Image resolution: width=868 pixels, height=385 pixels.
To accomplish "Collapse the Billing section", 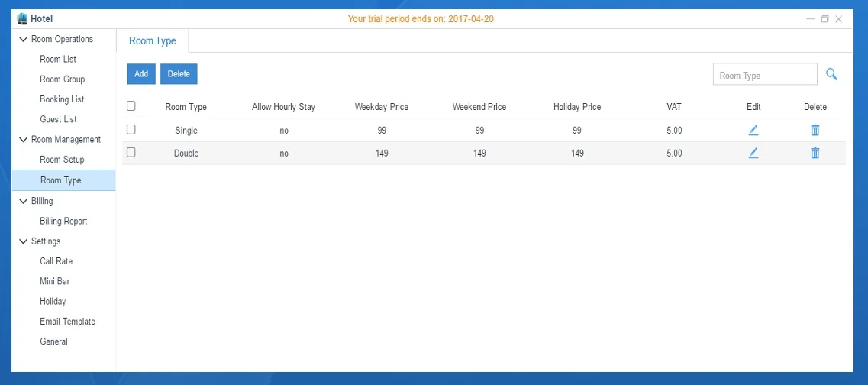I will click(23, 202).
